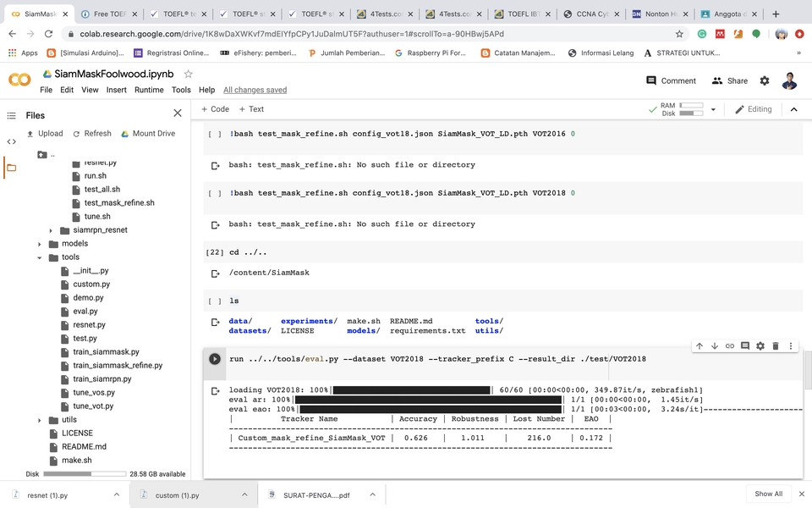The height and width of the screenshot is (508, 812).
Task: Open train_siammask_refine.py in file tree
Action: (118, 366)
